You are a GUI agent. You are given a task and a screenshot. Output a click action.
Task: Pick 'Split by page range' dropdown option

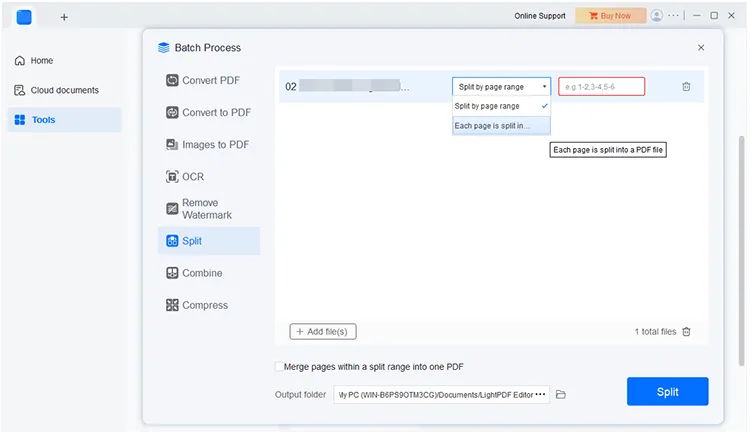point(501,106)
